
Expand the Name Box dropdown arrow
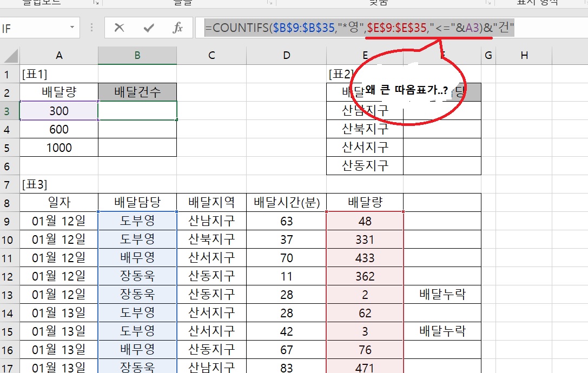[x=72, y=28]
